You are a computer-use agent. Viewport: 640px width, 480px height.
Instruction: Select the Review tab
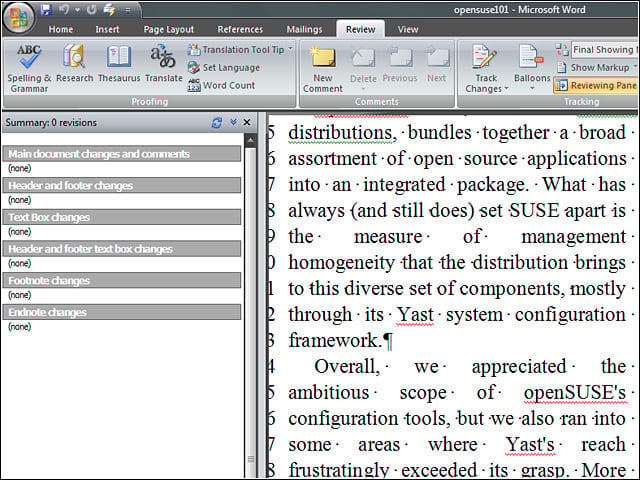[x=360, y=29]
